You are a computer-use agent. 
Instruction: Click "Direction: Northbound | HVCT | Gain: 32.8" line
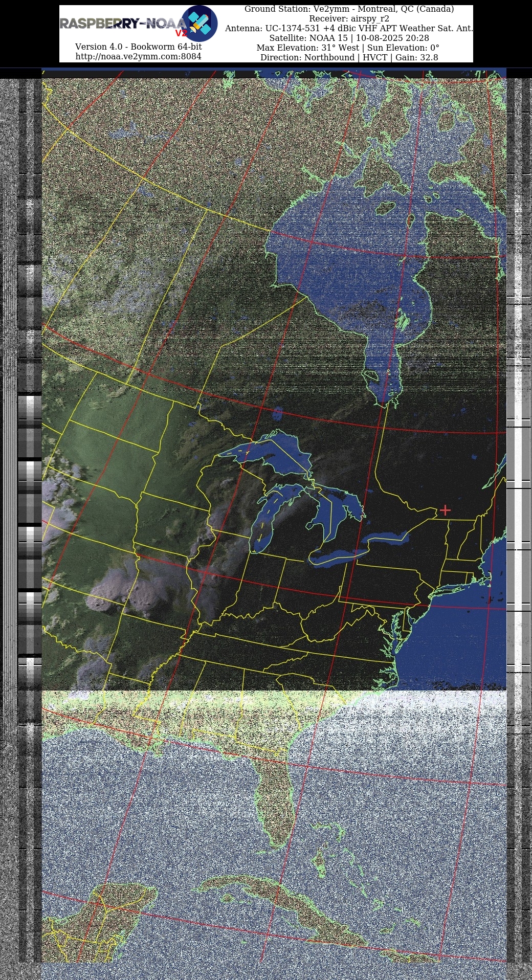349,58
